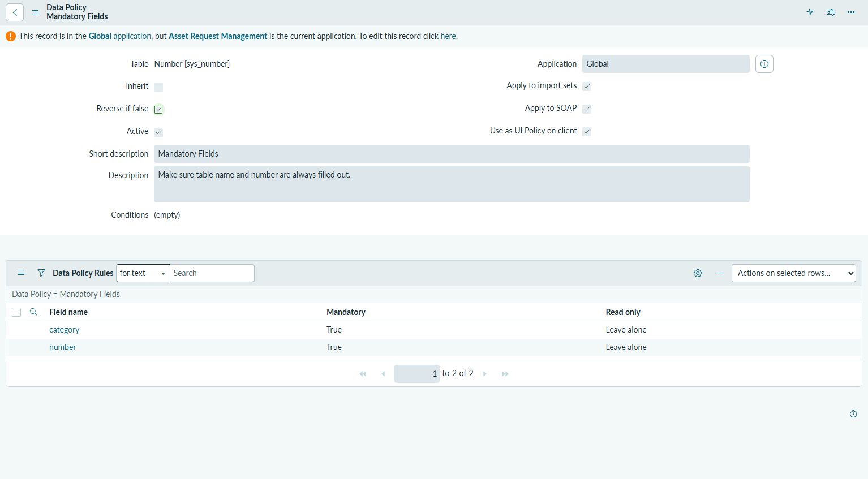
Task: Click the Data Policy Rules list title
Action: coord(83,273)
